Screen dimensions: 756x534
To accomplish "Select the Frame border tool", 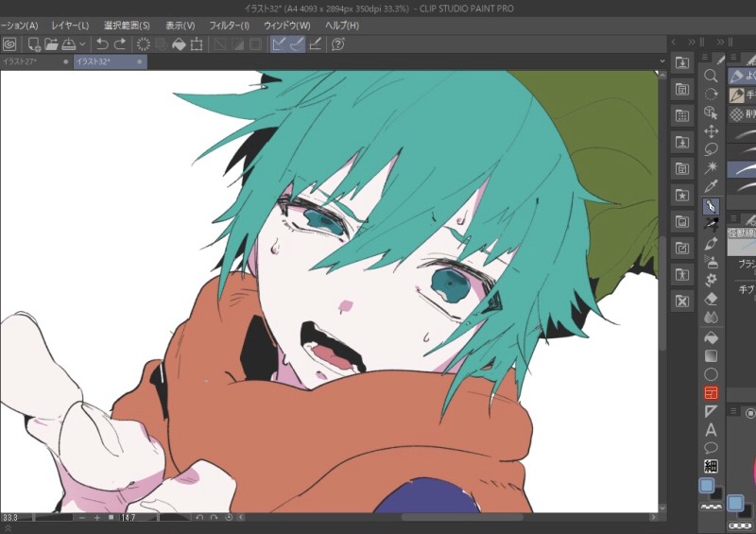I will click(x=711, y=393).
